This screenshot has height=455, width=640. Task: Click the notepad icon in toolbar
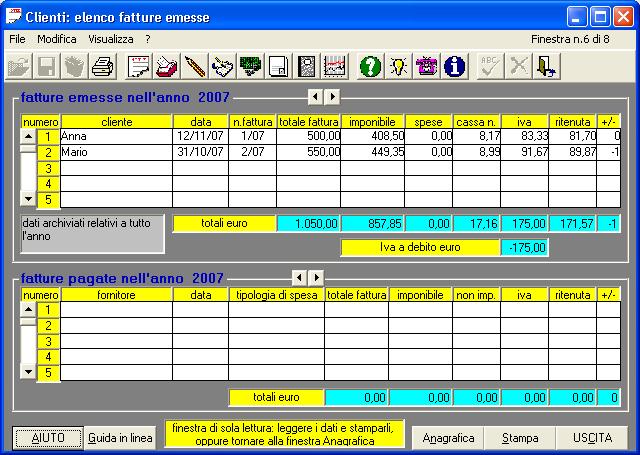pyautogui.click(x=139, y=66)
